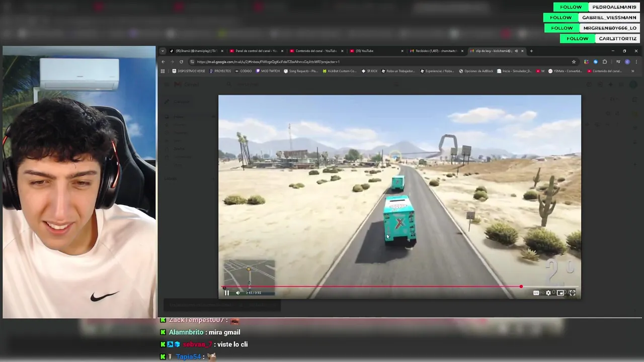Open the CODIGO bookmark
The image size is (644, 362).
pos(244,71)
